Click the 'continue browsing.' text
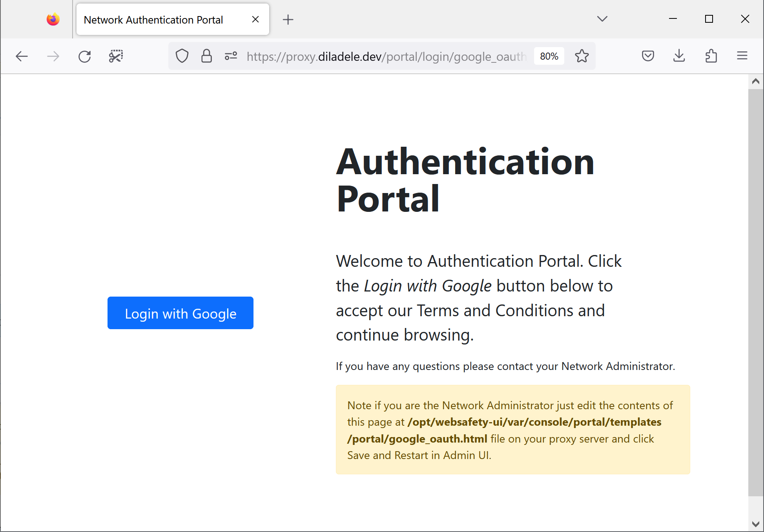 (x=405, y=335)
